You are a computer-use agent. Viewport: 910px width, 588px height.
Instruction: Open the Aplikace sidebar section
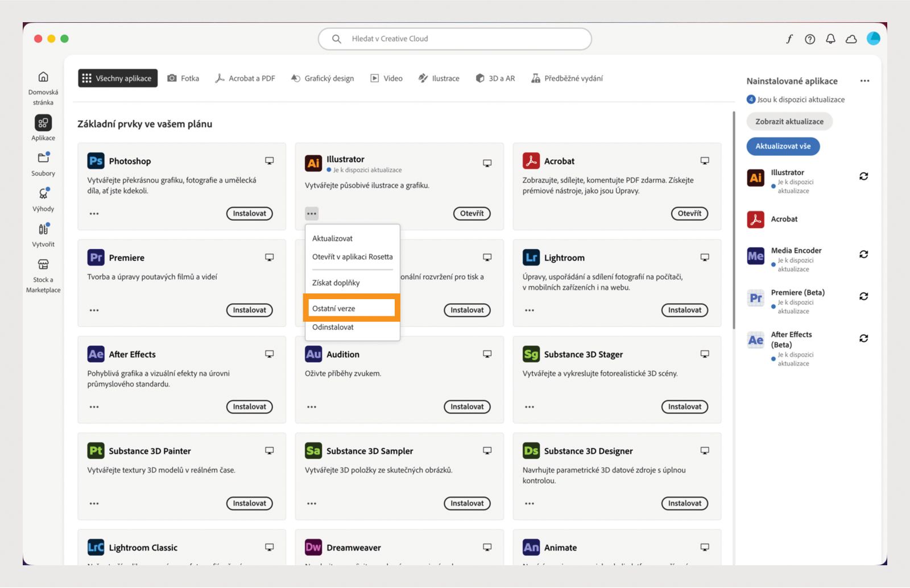tap(43, 129)
